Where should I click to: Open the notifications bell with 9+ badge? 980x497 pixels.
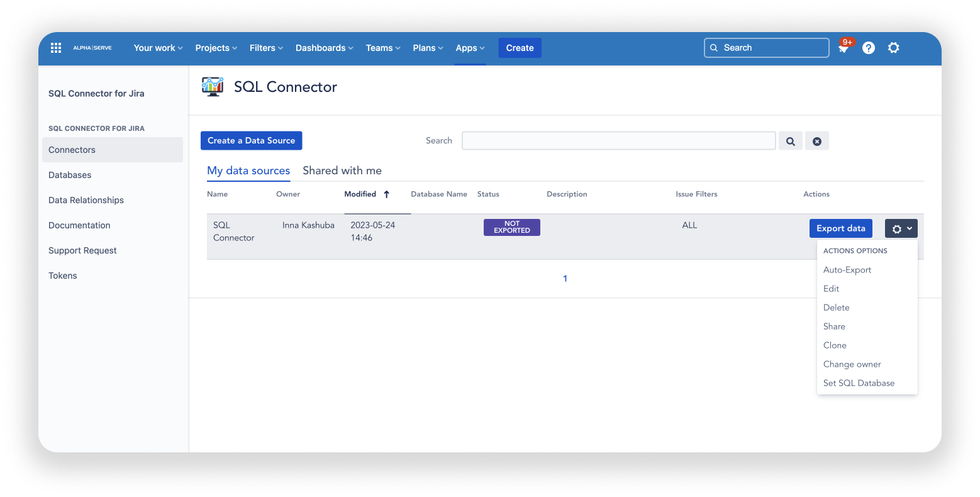(843, 48)
